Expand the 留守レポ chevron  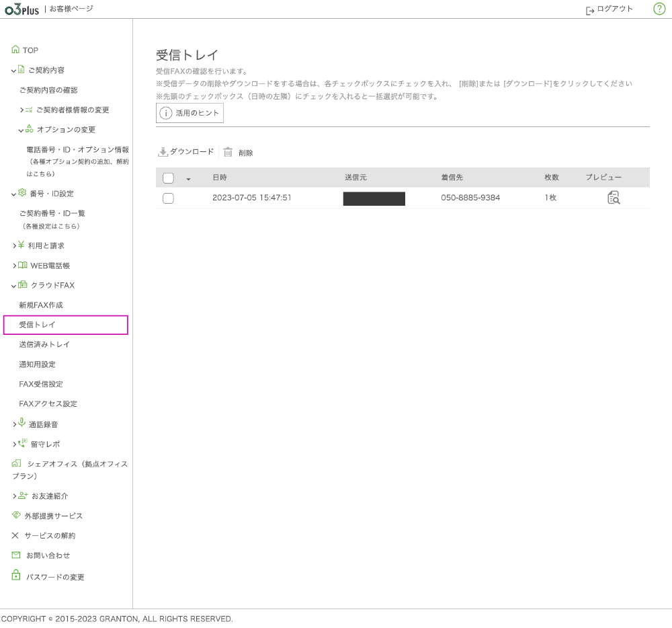[15, 444]
